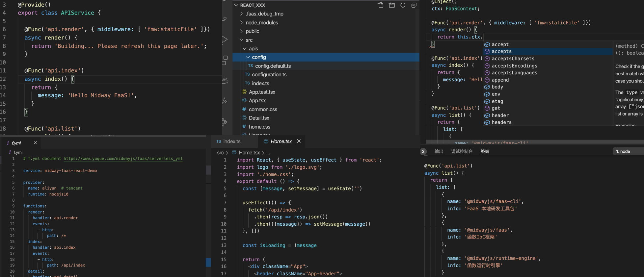Expand the public folder
This screenshot has height=277, width=644.
tap(242, 31)
